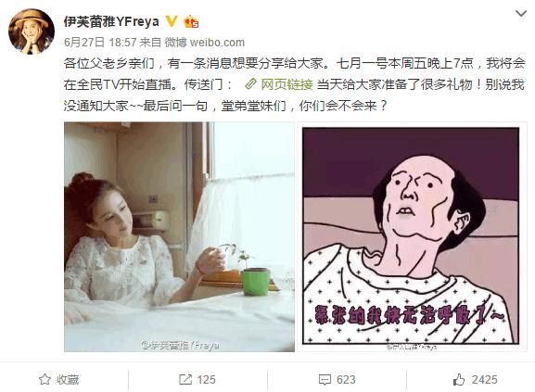The height and width of the screenshot is (392, 535).
Task: Click the post body text paragraph
Action: coord(294,84)
